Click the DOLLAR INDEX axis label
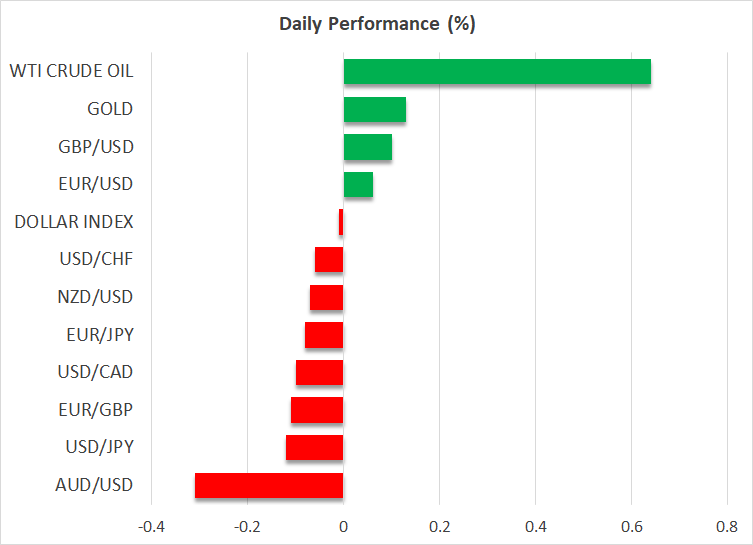 [74, 222]
